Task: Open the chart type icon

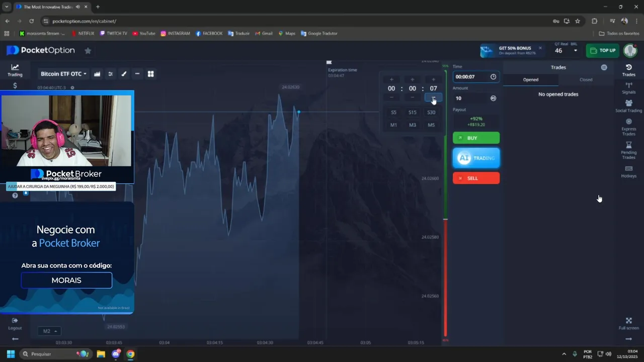Action: 97,74
